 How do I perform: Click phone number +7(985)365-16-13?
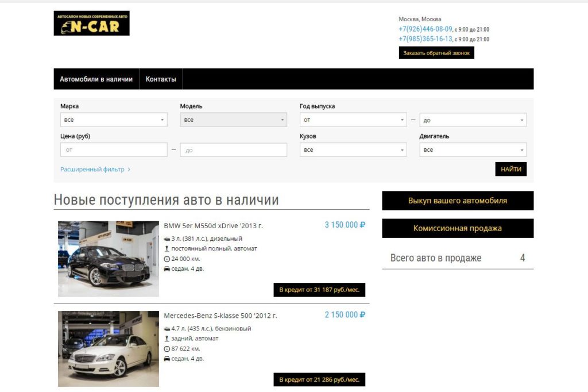coord(425,39)
